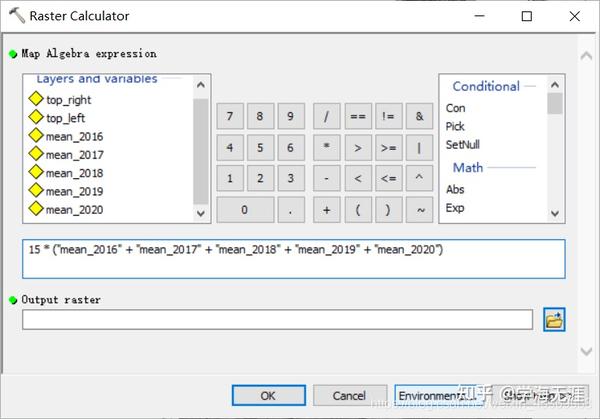This screenshot has width=600, height=419.
Task: Insert an opening parenthesis
Action: click(x=358, y=210)
